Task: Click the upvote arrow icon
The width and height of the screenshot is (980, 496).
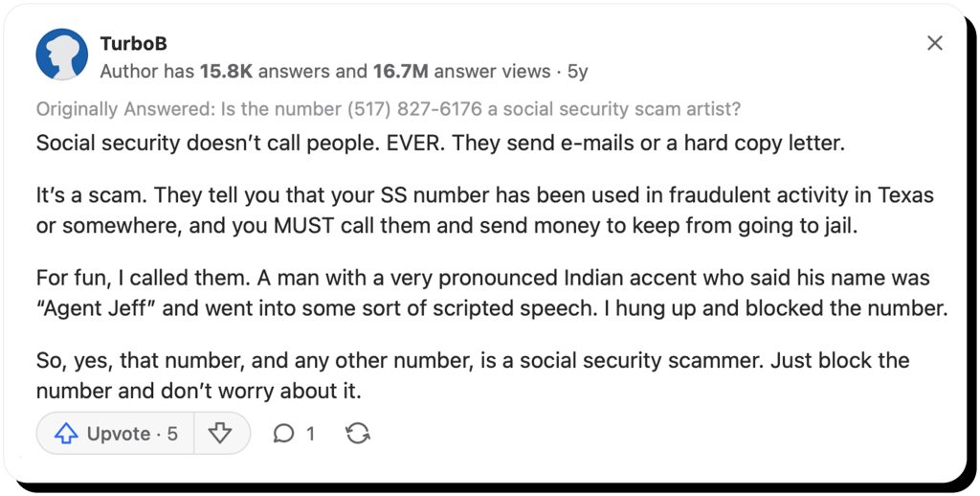Action: pos(65,434)
